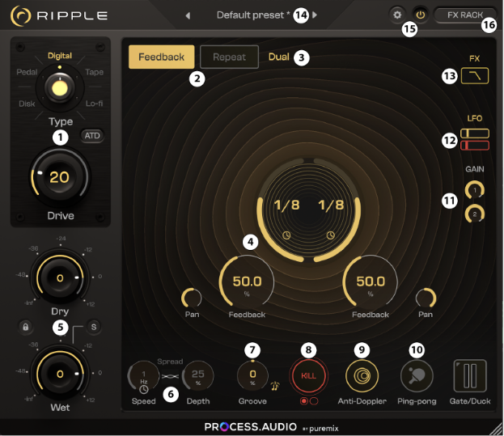This screenshot has width=504, height=436.
Task: Click the window resize corner grip
Action: (497, 430)
